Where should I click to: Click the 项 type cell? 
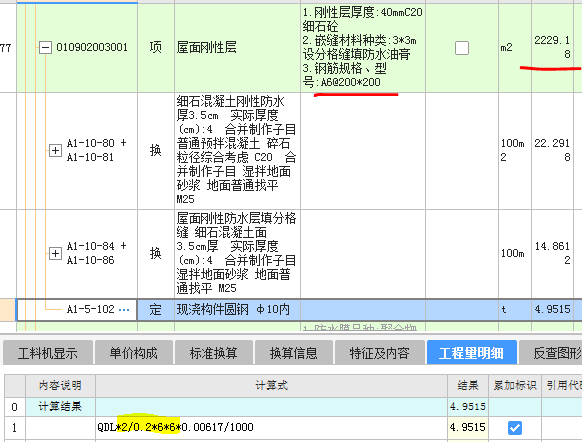(x=156, y=48)
